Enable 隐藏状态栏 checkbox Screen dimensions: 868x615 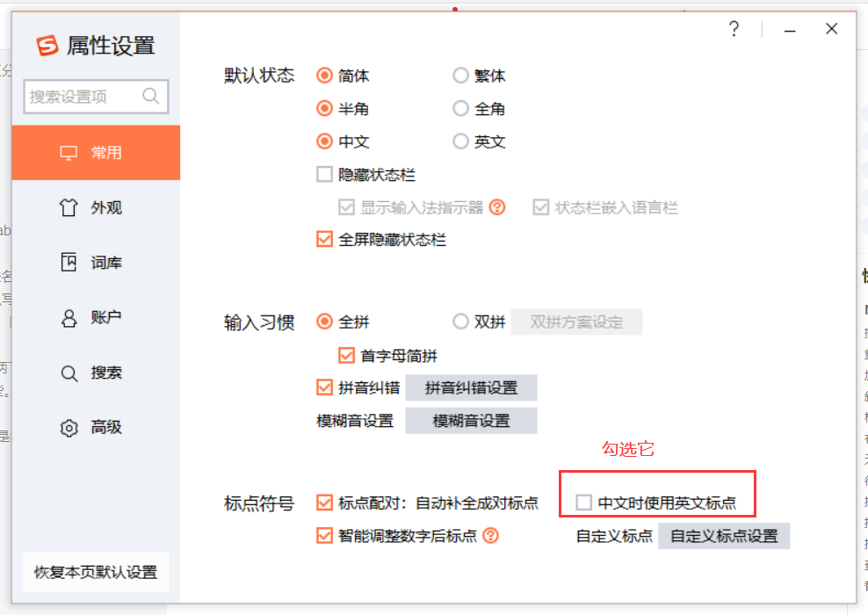[324, 174]
